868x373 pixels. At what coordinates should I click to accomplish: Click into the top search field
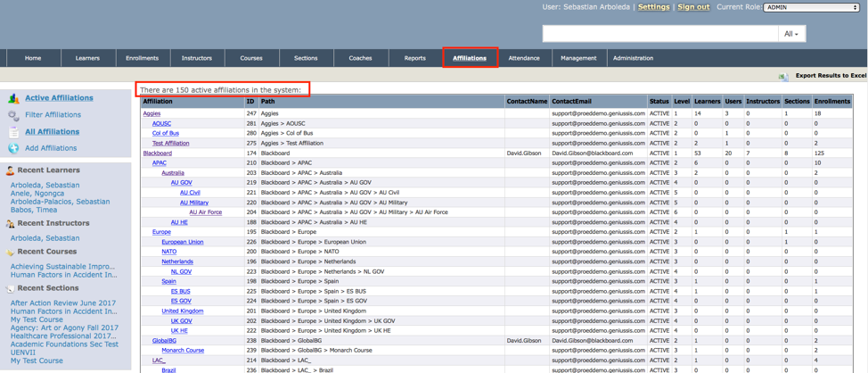point(659,34)
